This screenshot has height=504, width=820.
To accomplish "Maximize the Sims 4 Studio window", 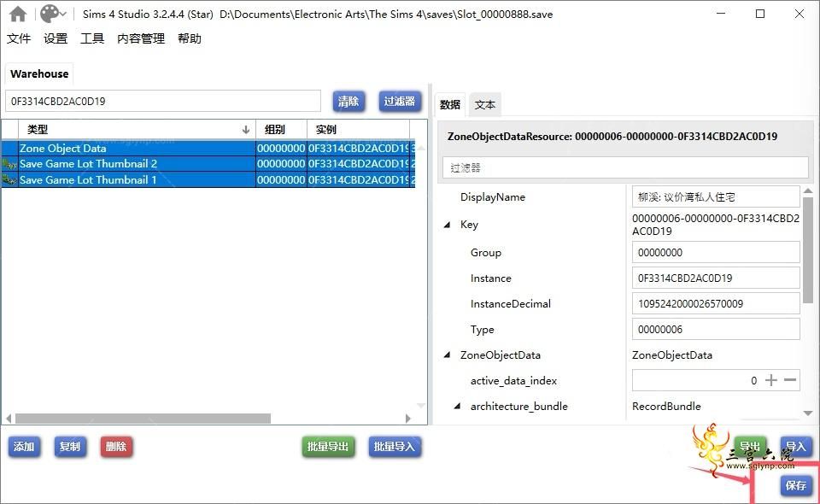I will [x=760, y=14].
